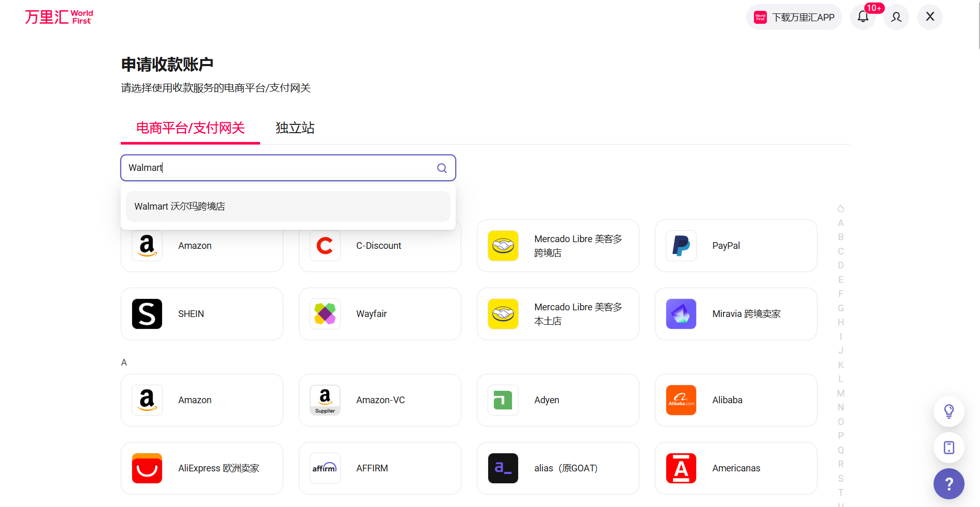Jump to letter M in index
The image size is (980, 507).
coord(841,393)
